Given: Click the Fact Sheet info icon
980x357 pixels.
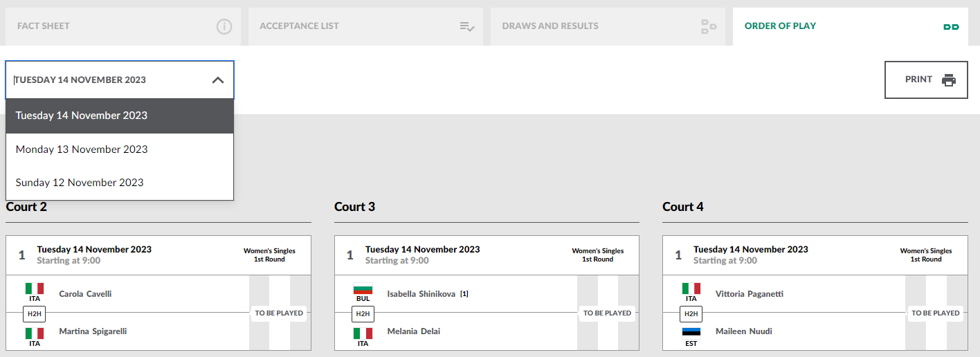Looking at the screenshot, I should [224, 26].
